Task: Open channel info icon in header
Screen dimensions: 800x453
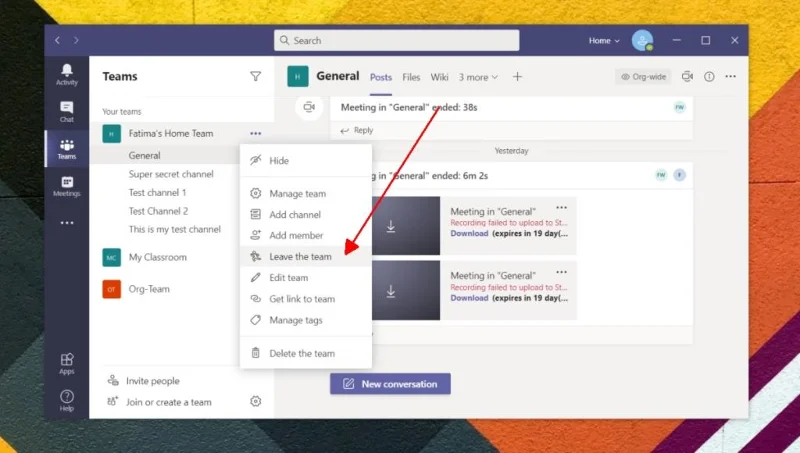Action: (x=709, y=77)
